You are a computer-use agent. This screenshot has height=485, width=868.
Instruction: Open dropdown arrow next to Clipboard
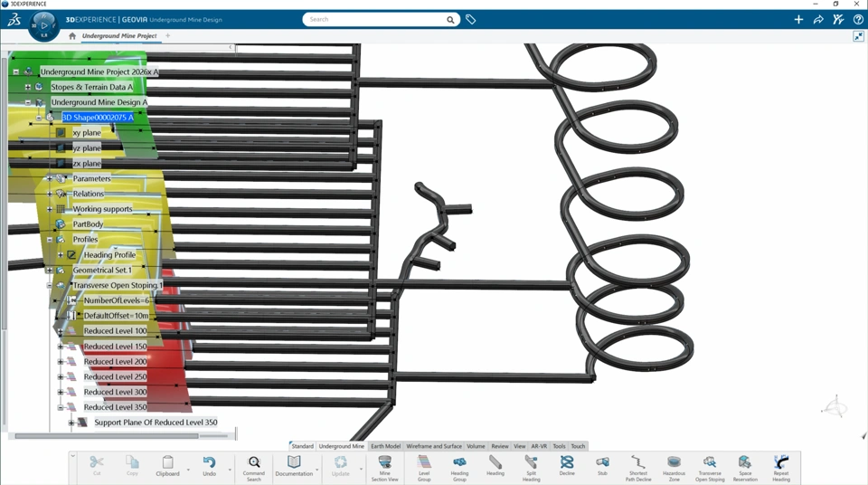tap(188, 470)
